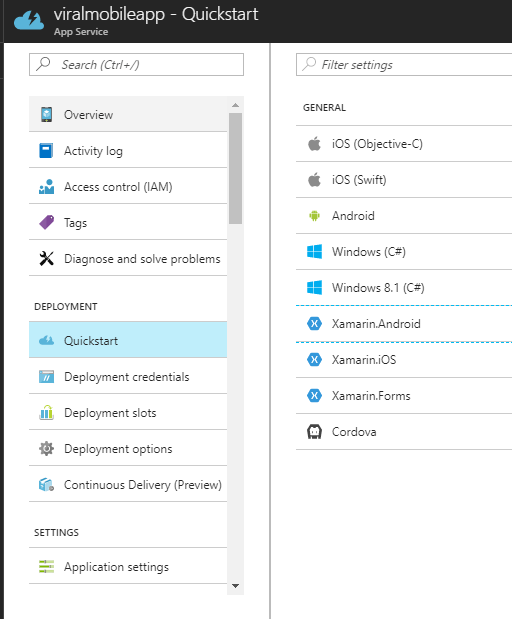The height and width of the screenshot is (619, 512).
Task: Click the Apple icon for iOS (Objective-C)
Action: (x=314, y=143)
